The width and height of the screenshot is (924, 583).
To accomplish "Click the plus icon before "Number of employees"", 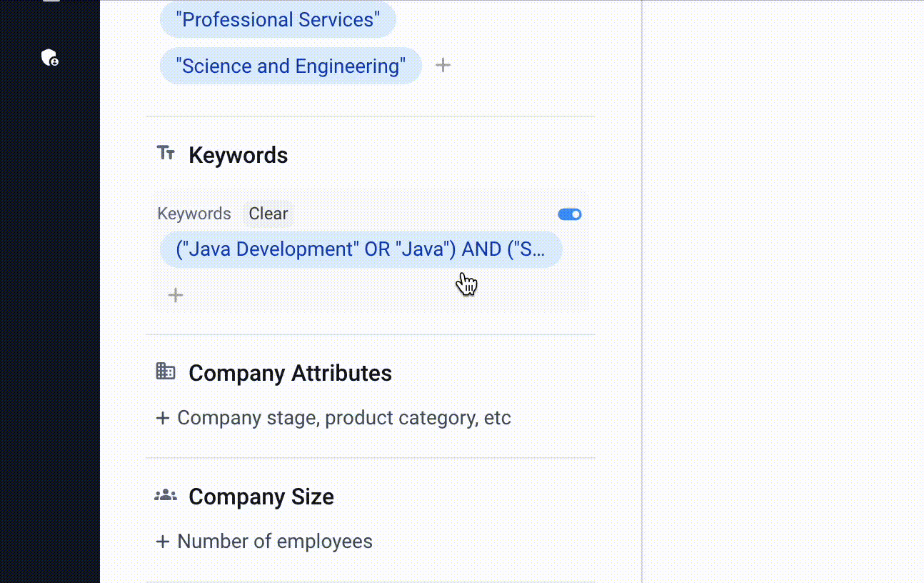I will coord(163,542).
